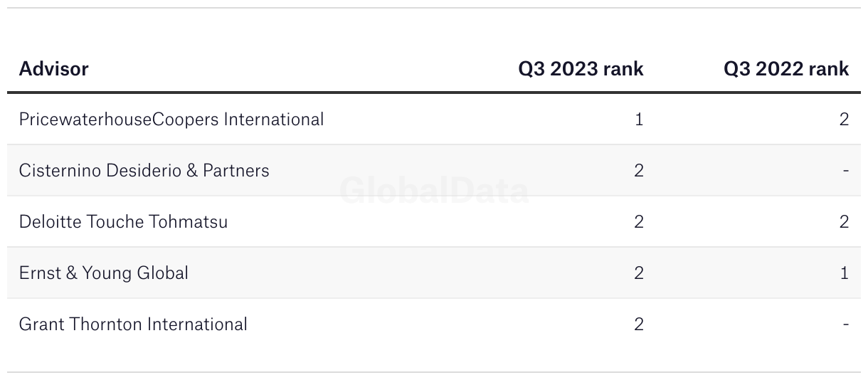This screenshot has height=380, width=868.
Task: Click the GlobalData watermark text
Action: [434, 191]
